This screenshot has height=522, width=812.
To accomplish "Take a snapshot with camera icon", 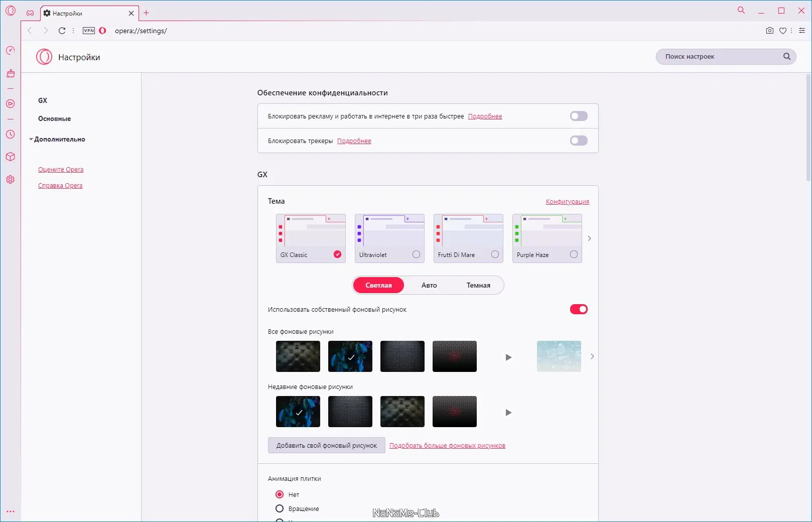I will (770, 31).
